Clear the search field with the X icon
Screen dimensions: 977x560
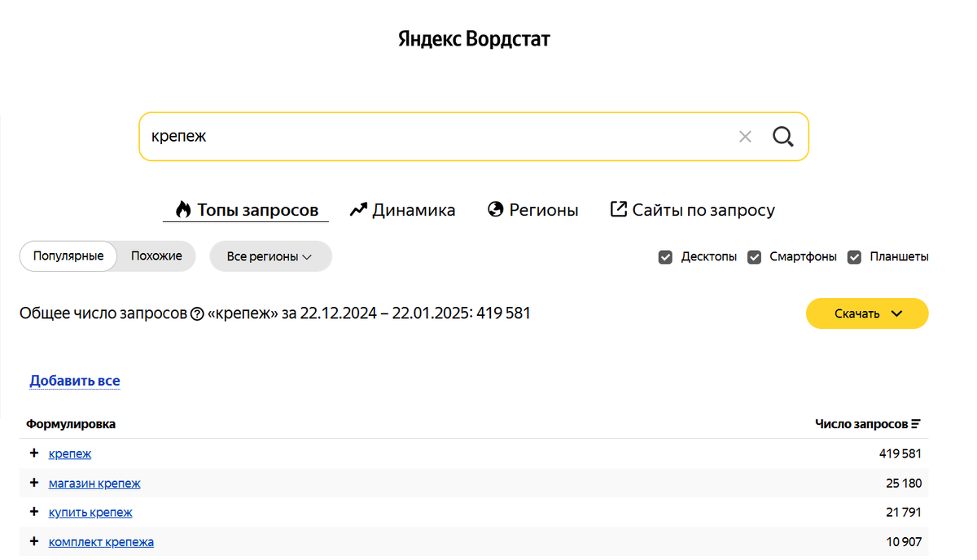(x=745, y=137)
